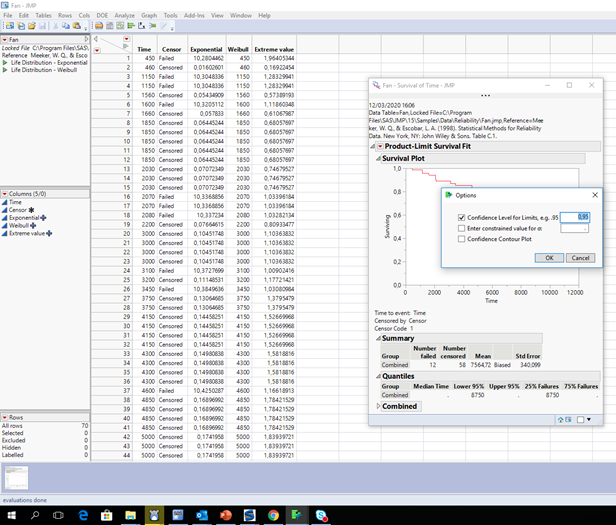The height and width of the screenshot is (525, 616).
Task: Open Task View on the taskbar
Action: [58, 515]
